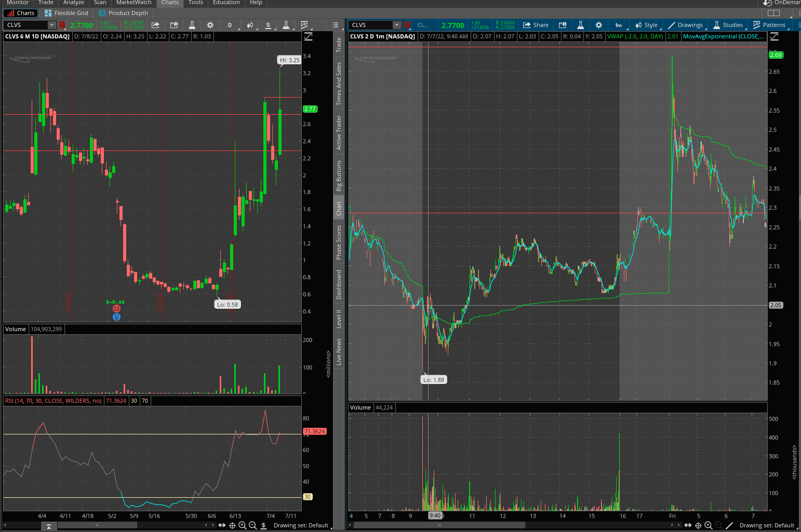Open the news/alerts icon on the left chart

[174, 25]
